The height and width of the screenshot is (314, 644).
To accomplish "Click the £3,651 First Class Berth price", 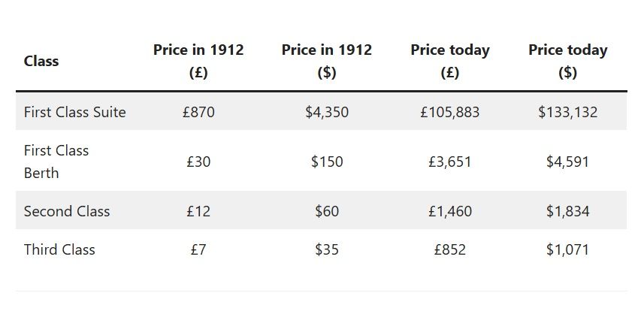I will click(450, 162).
